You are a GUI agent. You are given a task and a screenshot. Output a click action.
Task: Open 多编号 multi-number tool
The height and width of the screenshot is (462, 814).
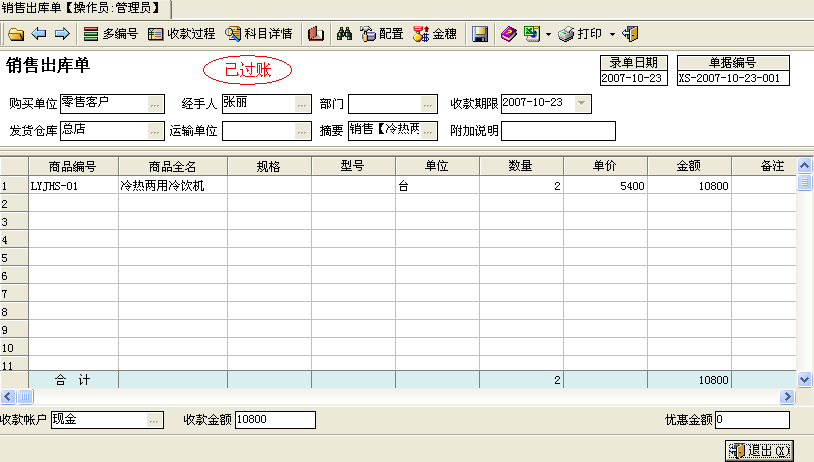coord(111,34)
